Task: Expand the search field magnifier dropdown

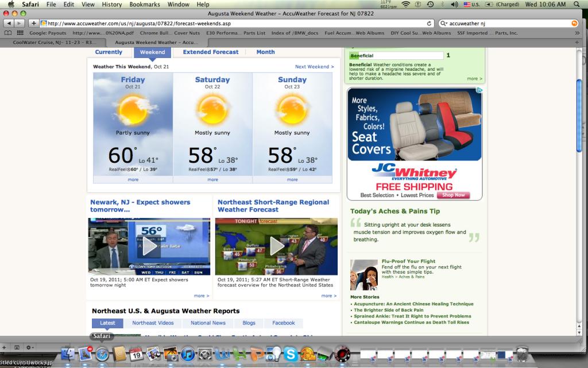Action: coord(444,23)
